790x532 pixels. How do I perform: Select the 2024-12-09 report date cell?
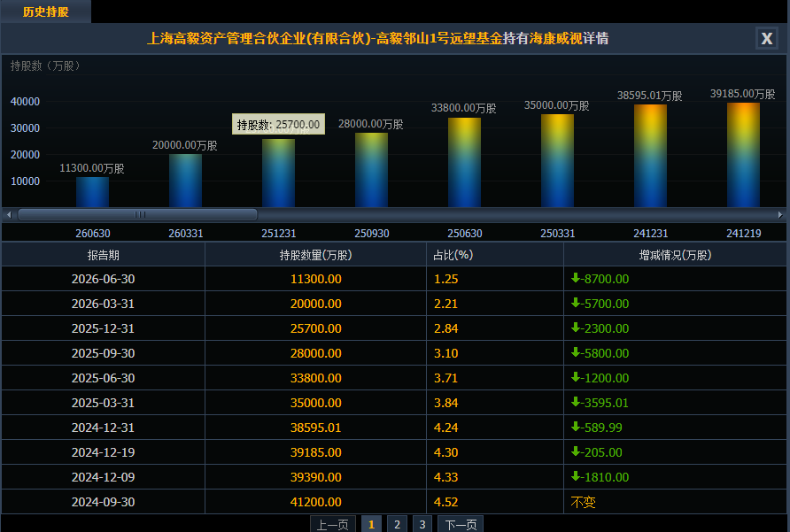[104, 476]
